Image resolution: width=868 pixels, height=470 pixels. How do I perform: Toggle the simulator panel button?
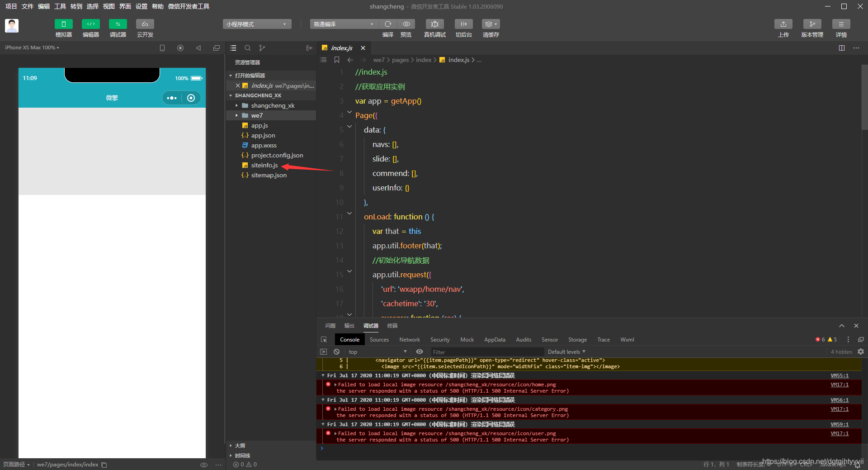click(63, 24)
